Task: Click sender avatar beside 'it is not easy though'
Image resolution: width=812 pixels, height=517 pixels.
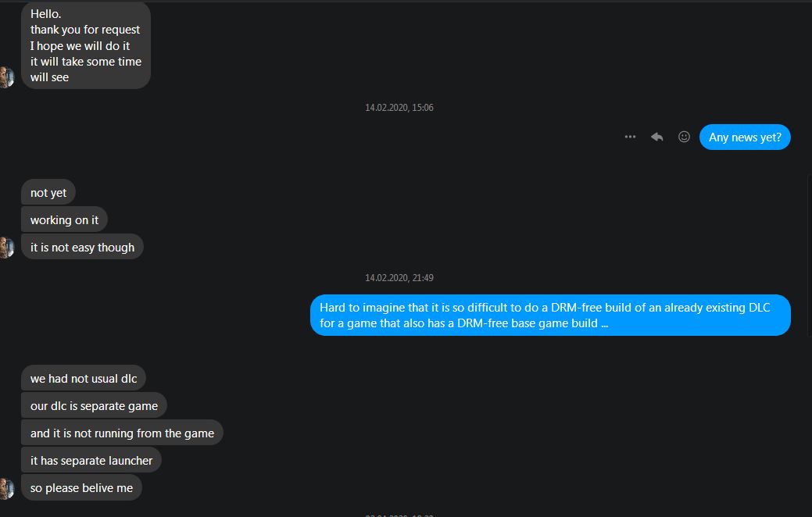Action: point(7,248)
